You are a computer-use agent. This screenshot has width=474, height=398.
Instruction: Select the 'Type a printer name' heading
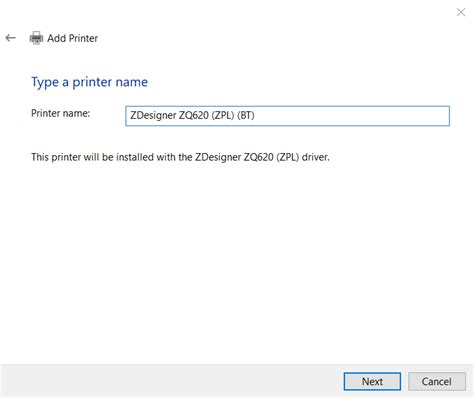pos(89,82)
